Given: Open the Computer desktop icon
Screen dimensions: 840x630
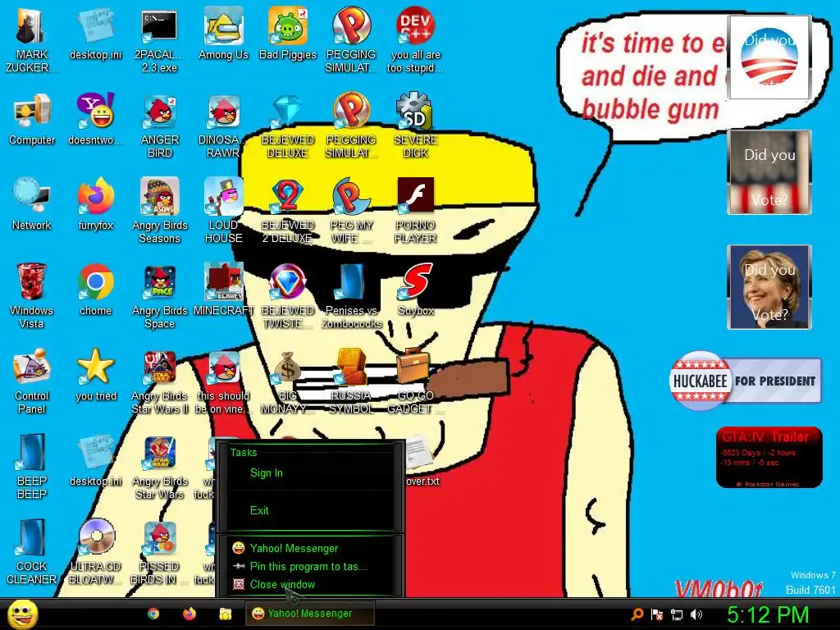Looking at the screenshot, I should (x=32, y=119).
